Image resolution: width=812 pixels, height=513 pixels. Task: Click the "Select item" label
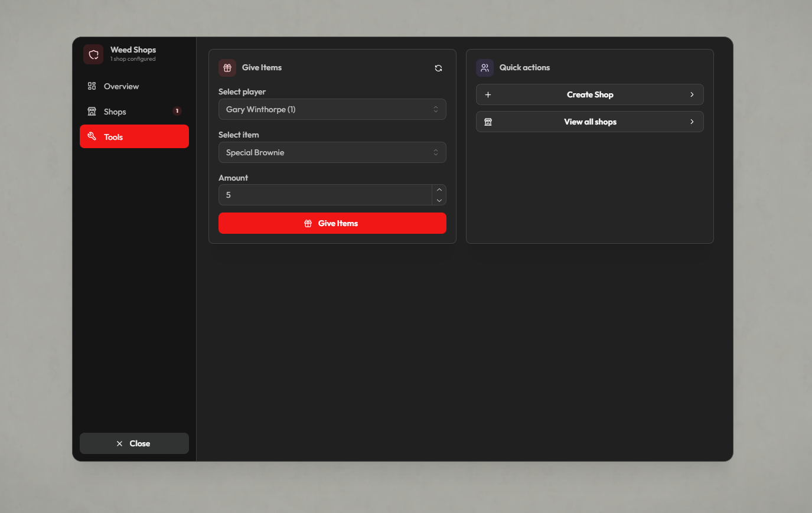click(239, 135)
